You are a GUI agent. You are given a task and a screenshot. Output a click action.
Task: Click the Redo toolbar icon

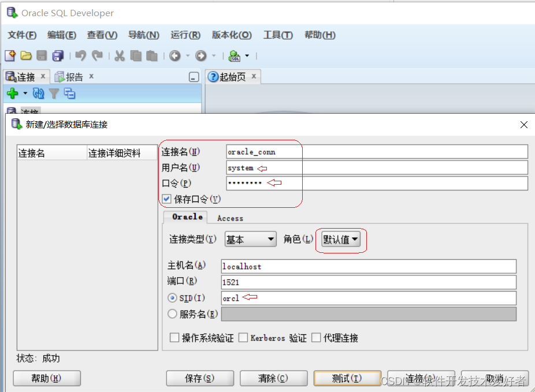(97, 55)
